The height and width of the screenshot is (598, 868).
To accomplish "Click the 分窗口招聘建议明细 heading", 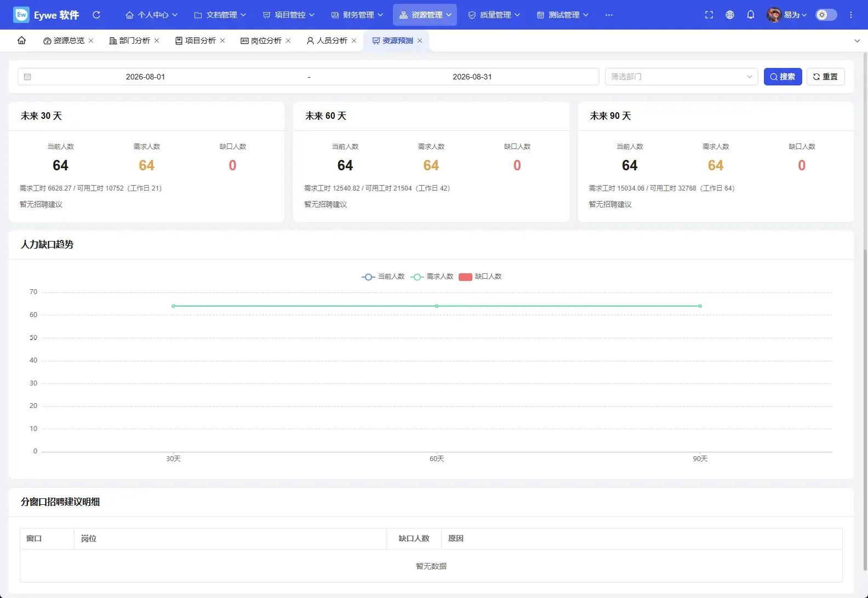I will [x=60, y=502].
